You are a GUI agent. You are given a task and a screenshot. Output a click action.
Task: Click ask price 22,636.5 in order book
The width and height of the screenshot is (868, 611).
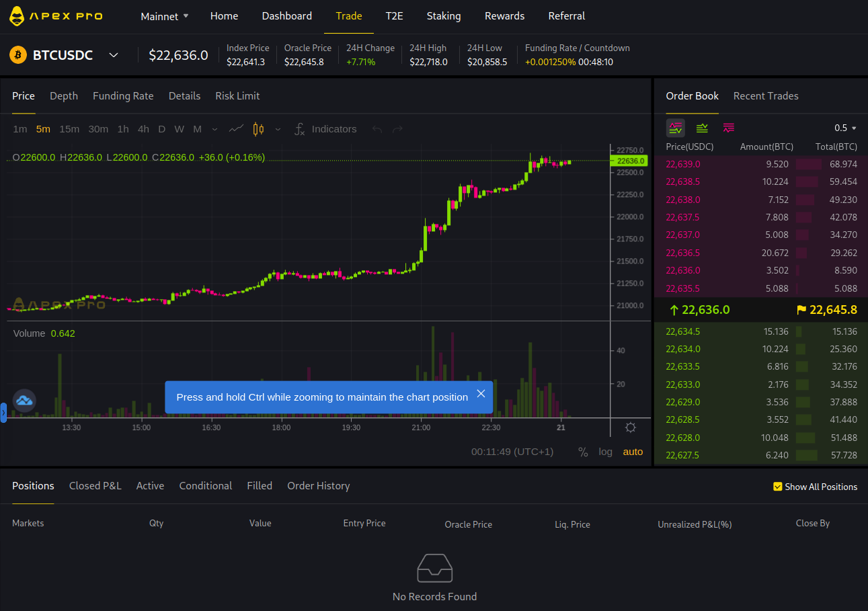(682, 253)
